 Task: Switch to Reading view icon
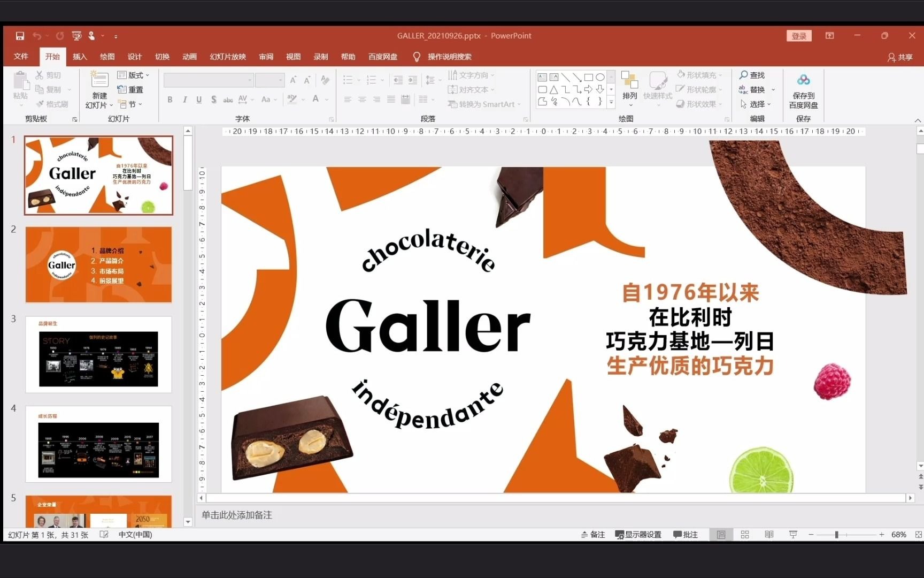(769, 535)
